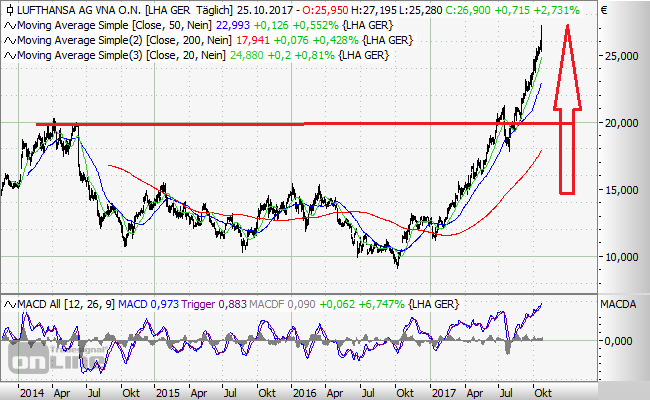Click the +0,552% change figure
Image resolution: width=650 pixels, height=400 pixels.
coord(315,25)
